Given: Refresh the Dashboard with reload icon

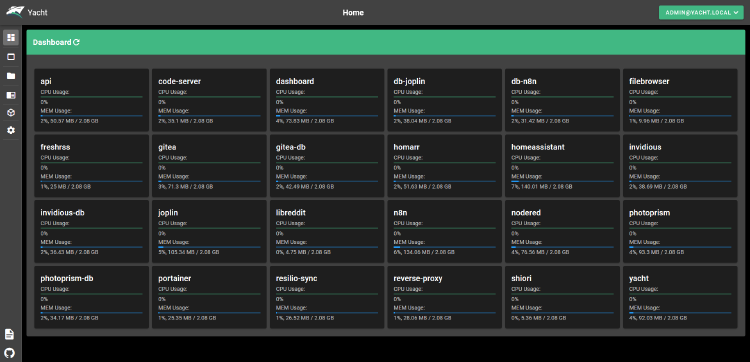Looking at the screenshot, I should tap(77, 42).
